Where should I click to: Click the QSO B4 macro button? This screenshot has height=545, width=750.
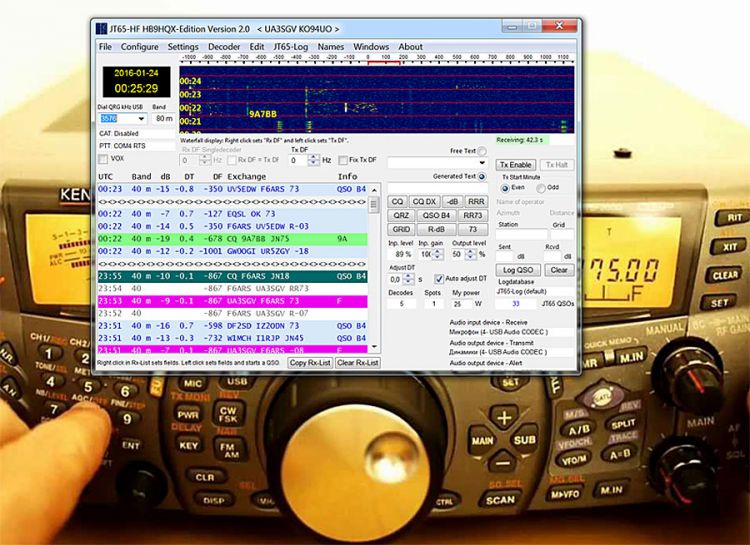point(436,215)
